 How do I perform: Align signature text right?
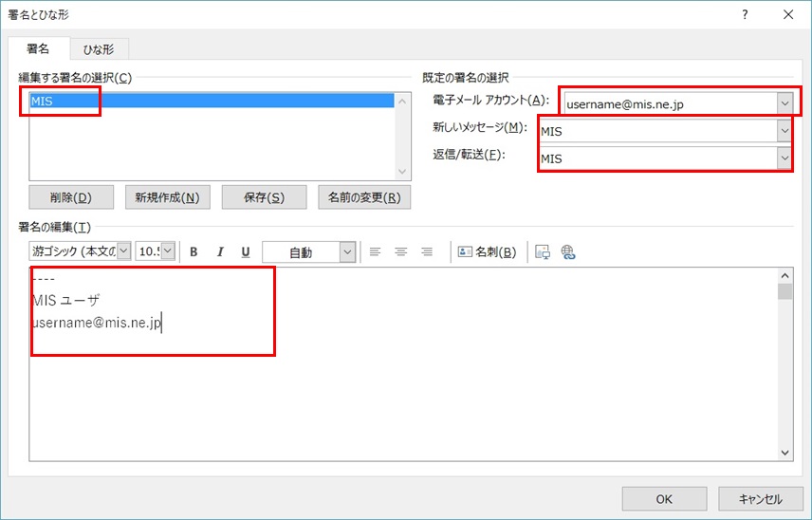(427, 252)
